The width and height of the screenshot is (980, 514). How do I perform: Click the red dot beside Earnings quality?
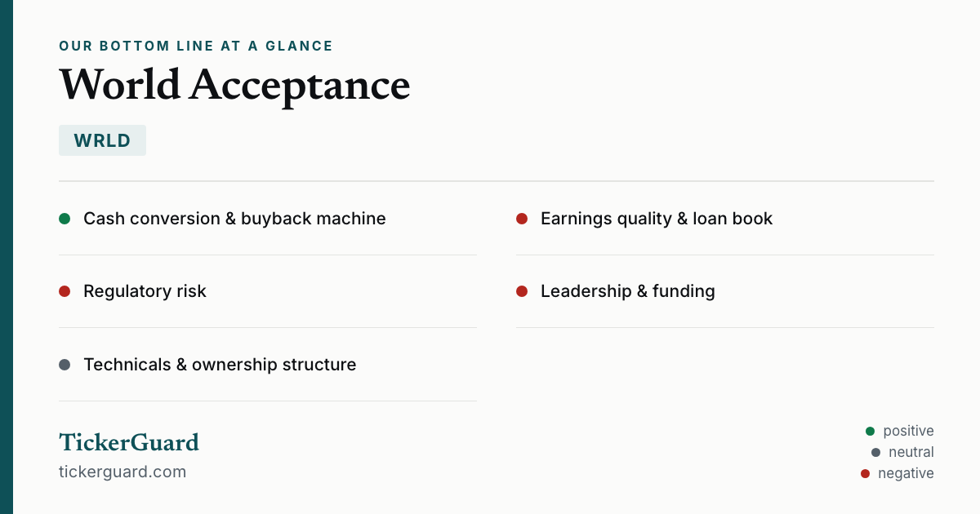(522, 219)
